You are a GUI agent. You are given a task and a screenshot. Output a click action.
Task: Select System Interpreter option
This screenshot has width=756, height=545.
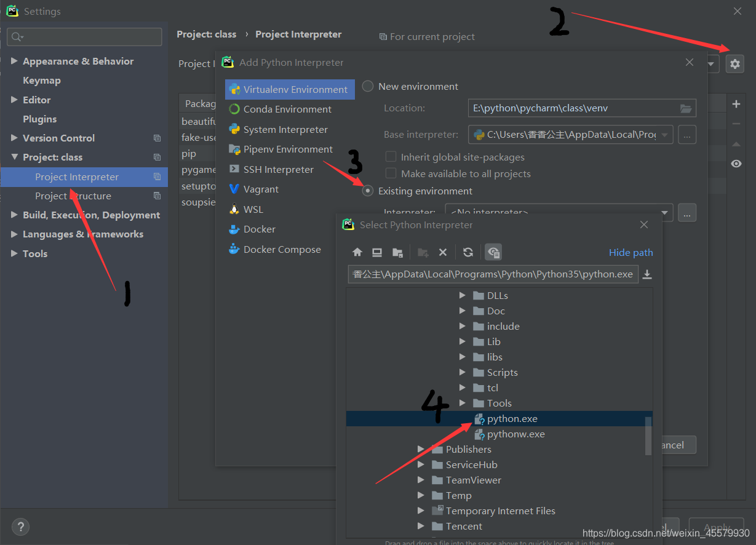pos(285,130)
